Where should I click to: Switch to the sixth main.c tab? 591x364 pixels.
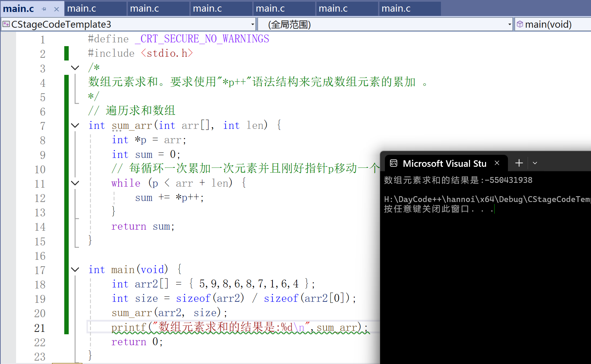coord(347,9)
